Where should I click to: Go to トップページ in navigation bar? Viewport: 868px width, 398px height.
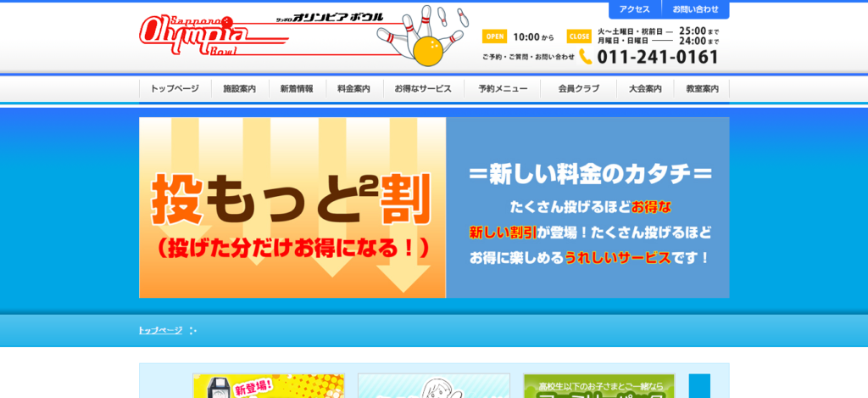[175, 88]
